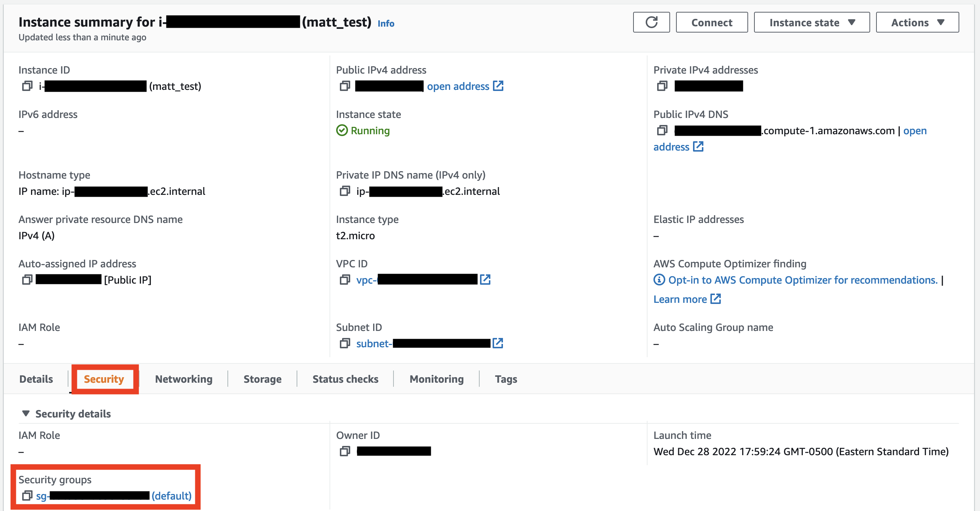Click the copy icon next to Public IPv4 address
The height and width of the screenshot is (511, 980).
344,85
